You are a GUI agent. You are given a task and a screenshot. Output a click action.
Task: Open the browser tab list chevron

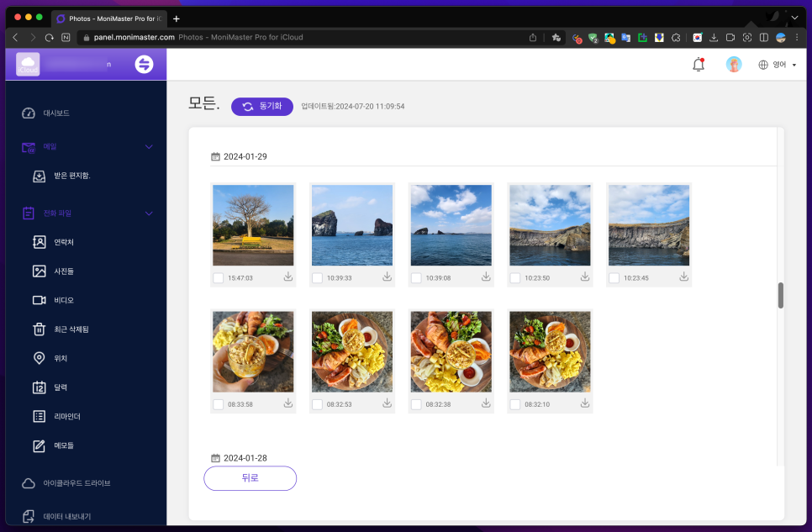794,18
